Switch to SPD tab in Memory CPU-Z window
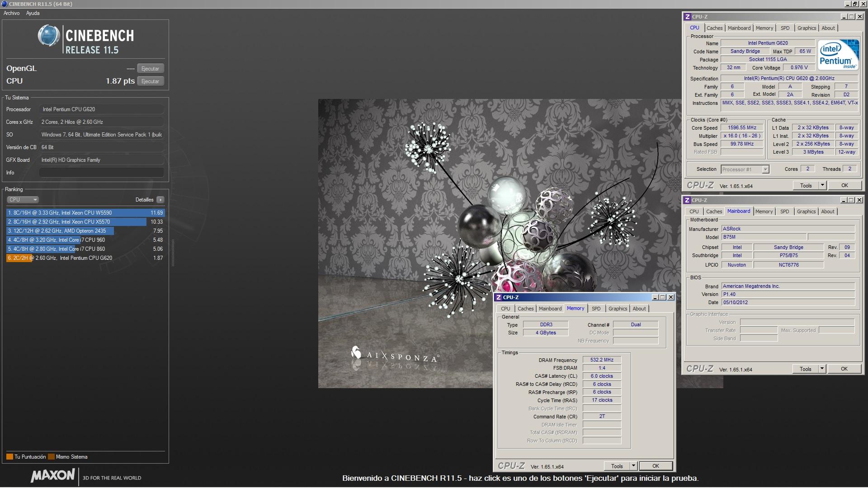 click(x=596, y=309)
